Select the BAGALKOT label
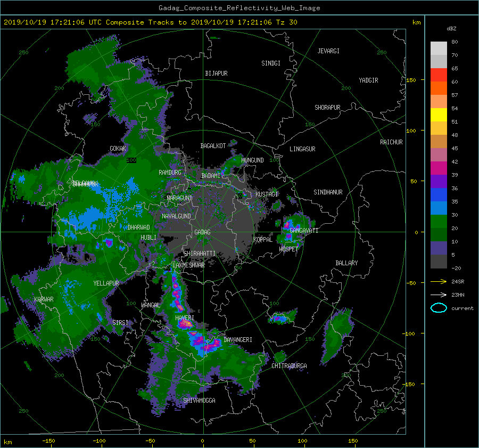 213,146
